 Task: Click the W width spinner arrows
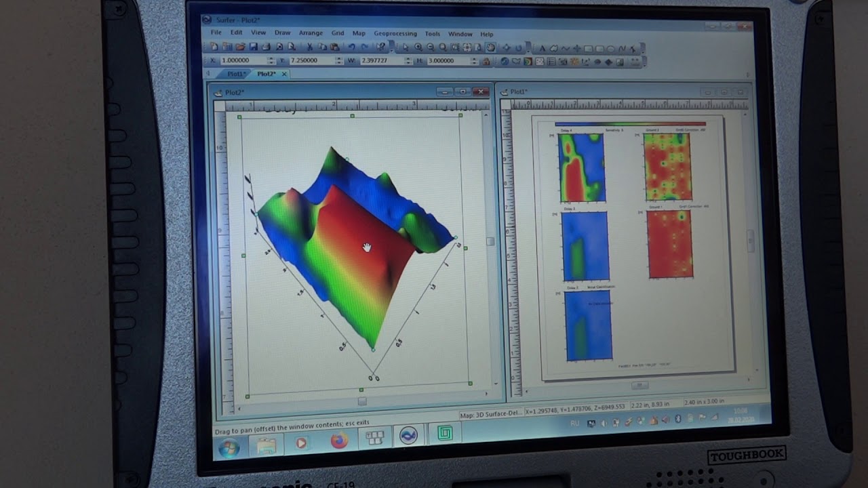(408, 60)
